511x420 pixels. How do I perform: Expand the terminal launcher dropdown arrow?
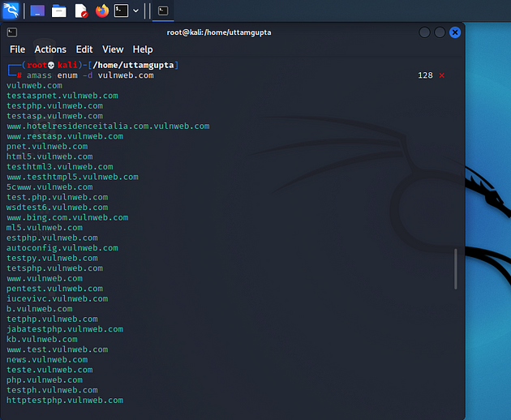(x=136, y=11)
